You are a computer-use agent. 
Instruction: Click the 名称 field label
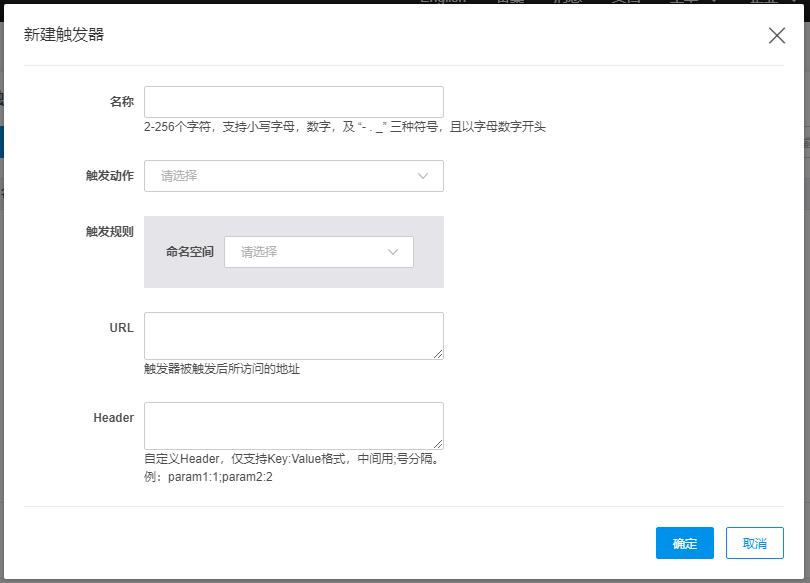pos(121,102)
